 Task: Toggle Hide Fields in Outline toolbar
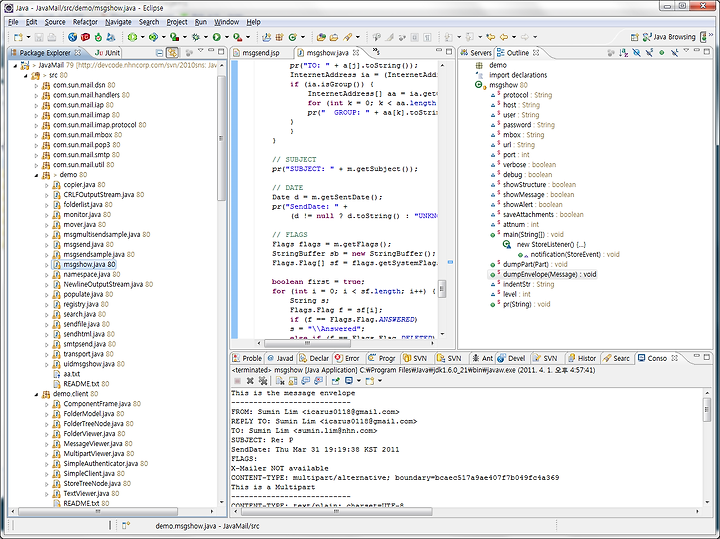(636, 53)
